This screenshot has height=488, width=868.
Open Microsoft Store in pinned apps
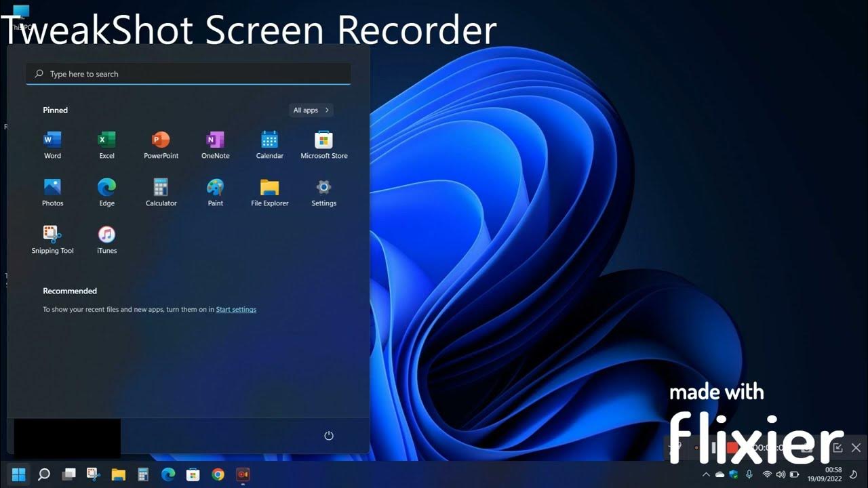(x=323, y=145)
